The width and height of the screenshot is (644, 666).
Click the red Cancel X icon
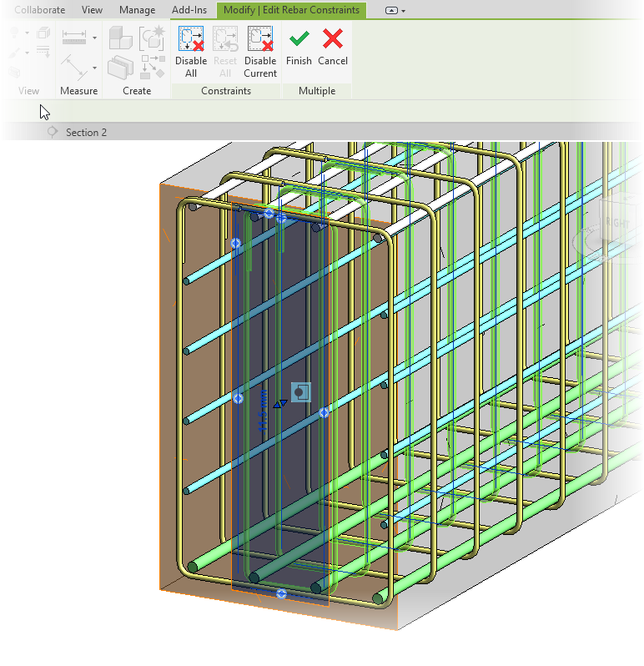coord(333,38)
